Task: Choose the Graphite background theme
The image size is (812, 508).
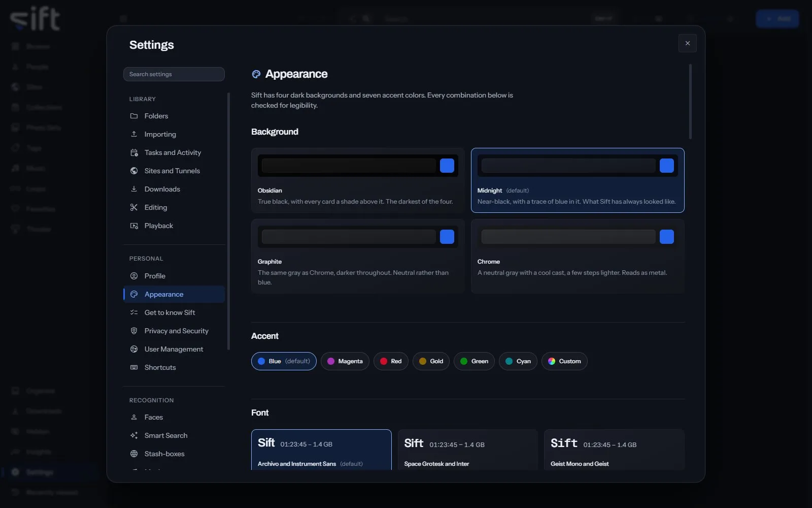Action: tap(358, 256)
